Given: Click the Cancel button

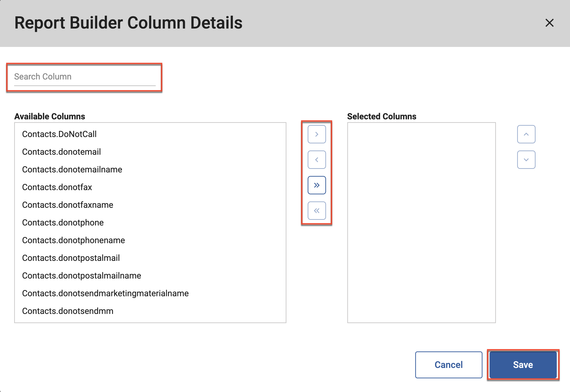Looking at the screenshot, I should (448, 364).
